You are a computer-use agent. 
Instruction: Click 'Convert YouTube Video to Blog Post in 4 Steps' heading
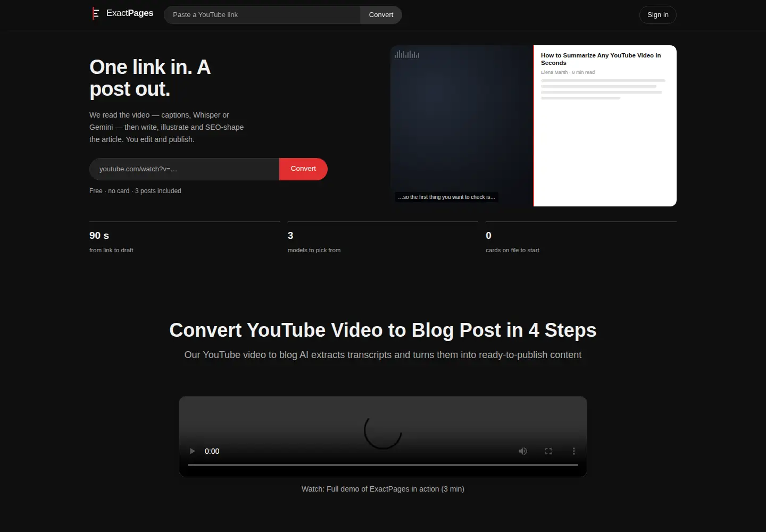pyautogui.click(x=383, y=330)
